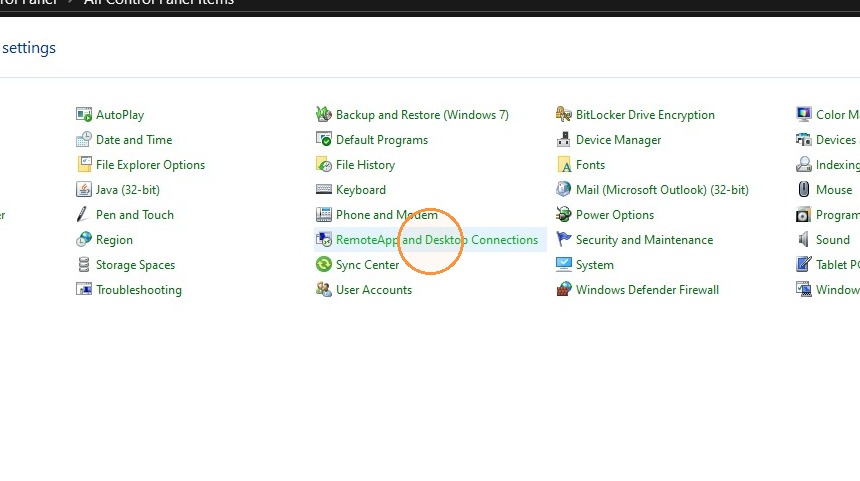The height and width of the screenshot is (481, 860).
Task: Click the Fonts icon
Action: coord(563,165)
